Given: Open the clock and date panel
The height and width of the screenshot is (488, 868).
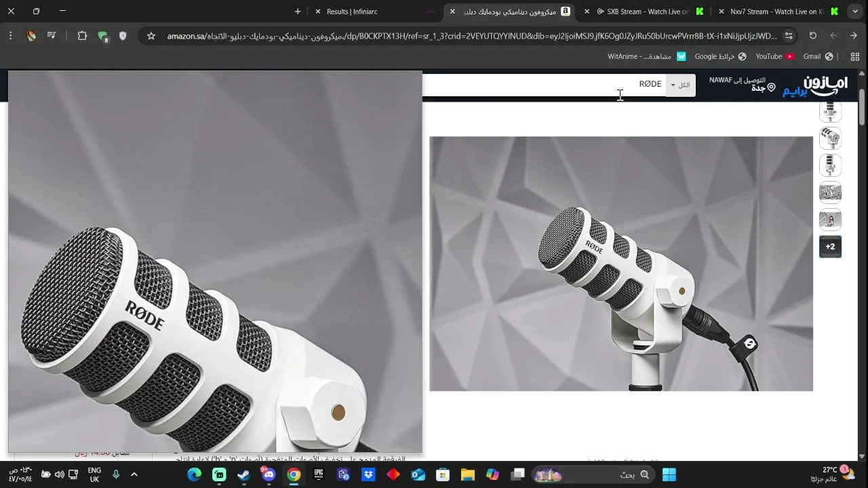Looking at the screenshot, I should [20, 474].
